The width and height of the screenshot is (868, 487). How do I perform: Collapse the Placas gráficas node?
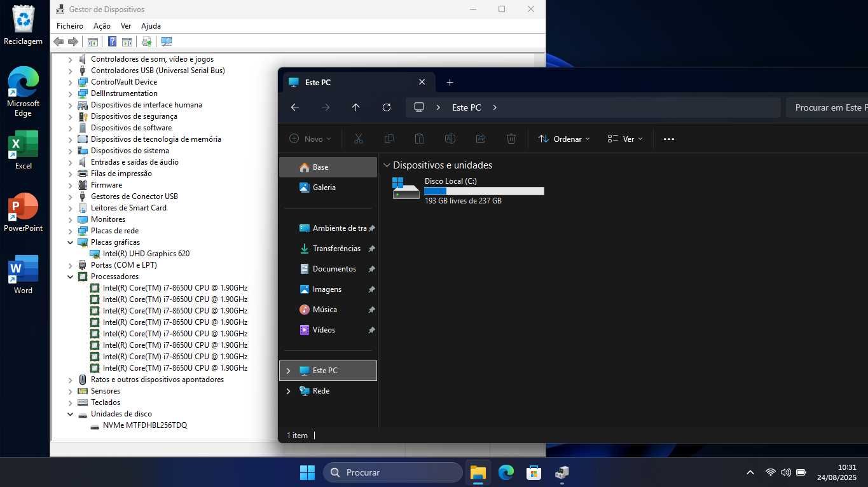pos(71,242)
